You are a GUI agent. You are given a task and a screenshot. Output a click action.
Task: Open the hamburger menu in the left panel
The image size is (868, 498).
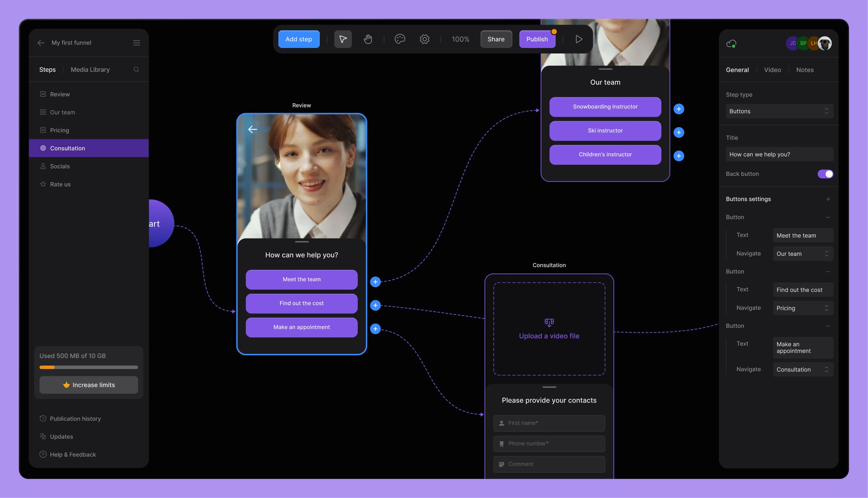(136, 43)
